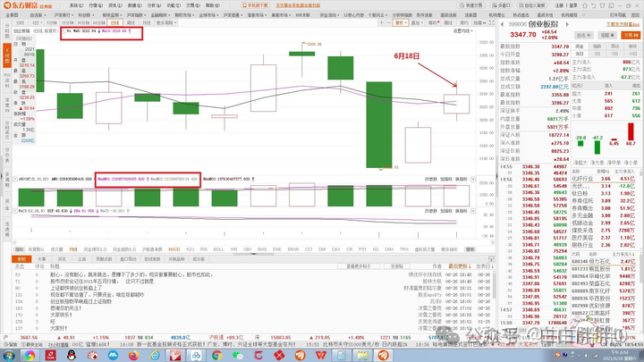Switch fund flow period to 10日
The image size is (644, 362).
pos(632,54)
